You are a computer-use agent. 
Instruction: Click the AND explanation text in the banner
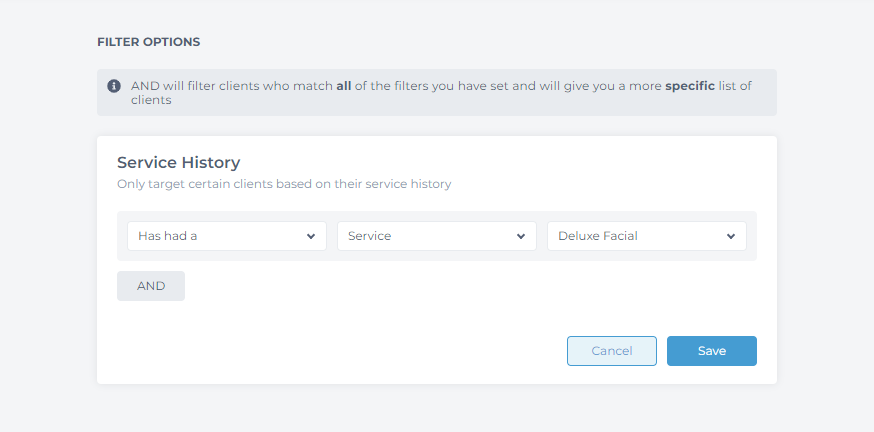[441, 93]
